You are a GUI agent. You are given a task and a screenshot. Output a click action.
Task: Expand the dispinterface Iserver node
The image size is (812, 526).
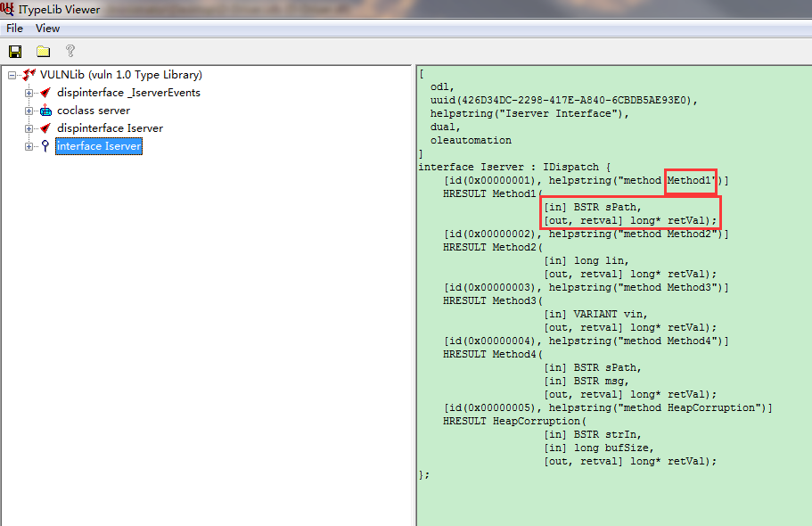28,127
